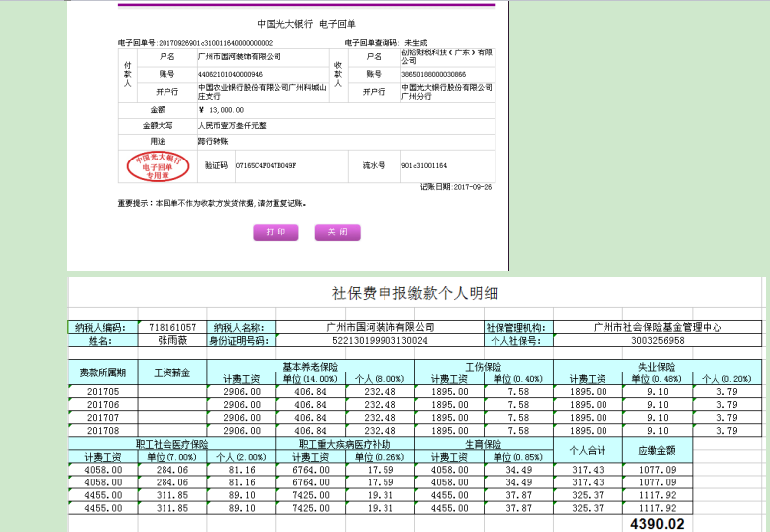Select the name cell 张雨薇

click(172, 340)
